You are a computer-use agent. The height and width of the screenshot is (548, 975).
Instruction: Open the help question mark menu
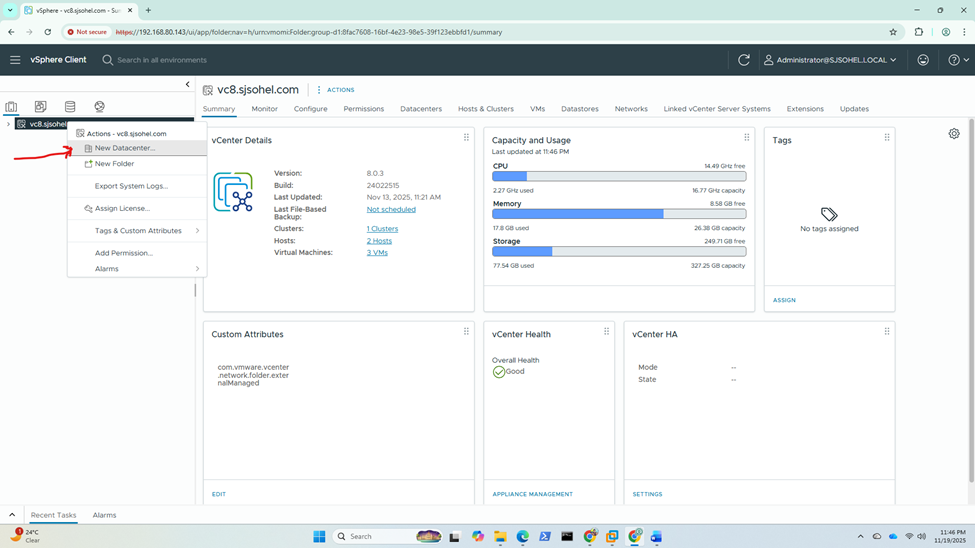(958, 60)
